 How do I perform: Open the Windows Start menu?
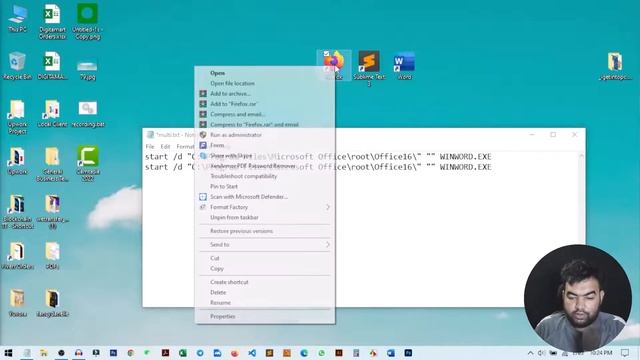click(8, 353)
